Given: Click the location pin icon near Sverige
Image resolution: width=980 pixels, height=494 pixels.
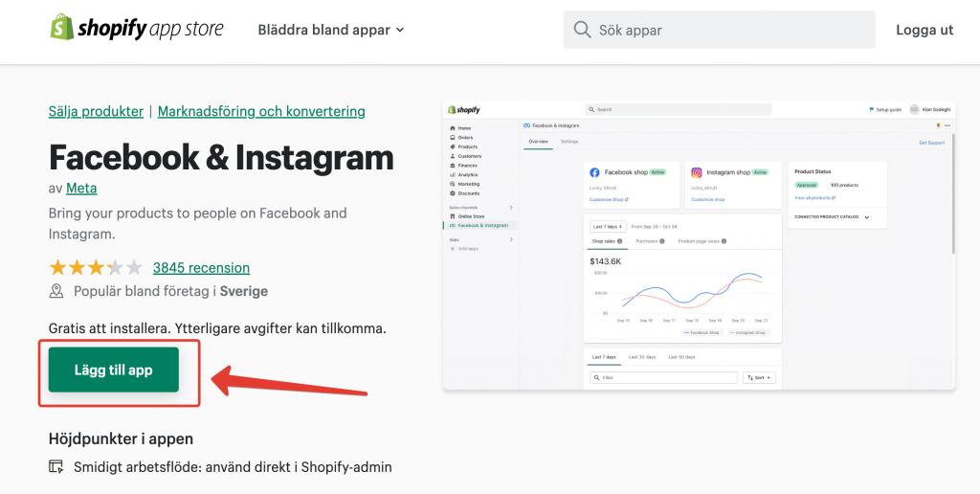Looking at the screenshot, I should click(x=56, y=291).
